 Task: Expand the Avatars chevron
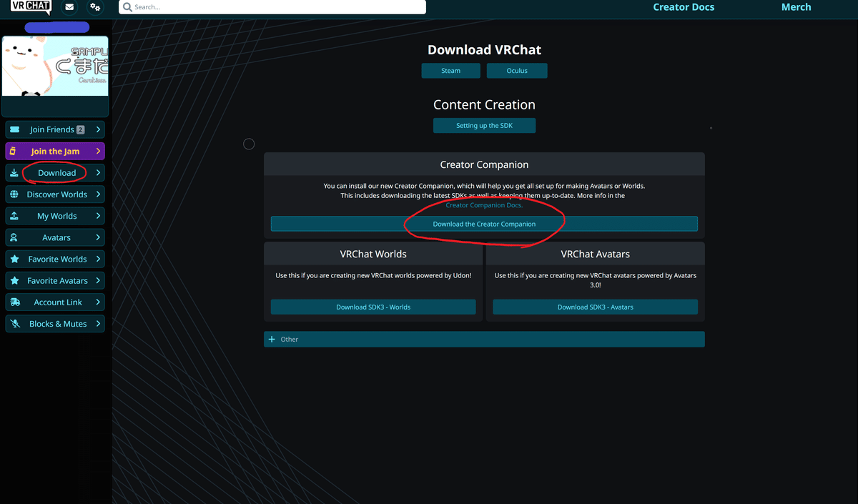coord(98,237)
